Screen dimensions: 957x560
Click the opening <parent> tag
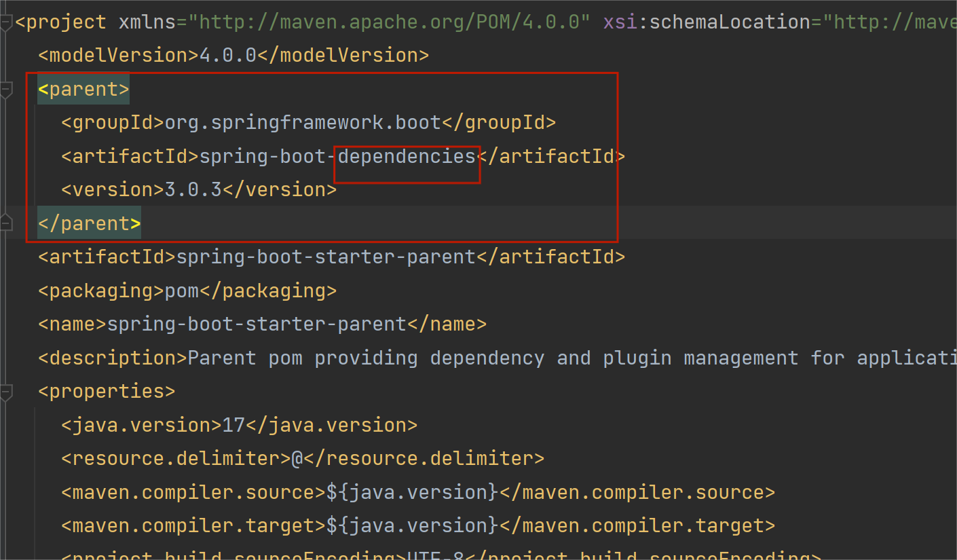pyautogui.click(x=83, y=89)
